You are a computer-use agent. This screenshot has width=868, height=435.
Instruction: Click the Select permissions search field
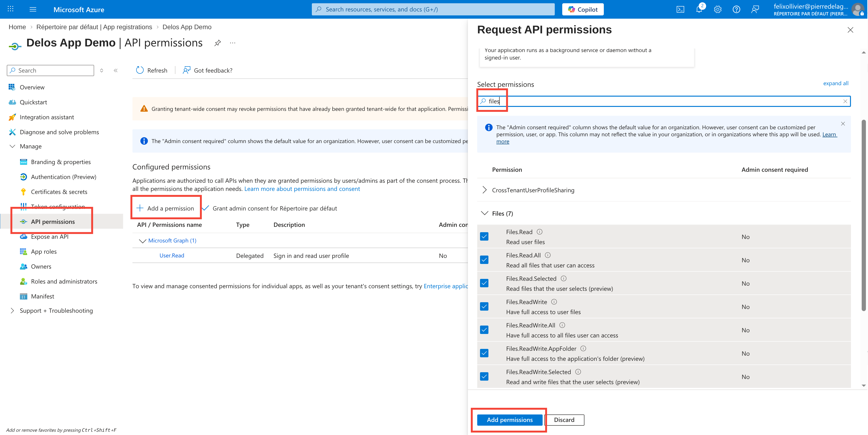(664, 101)
